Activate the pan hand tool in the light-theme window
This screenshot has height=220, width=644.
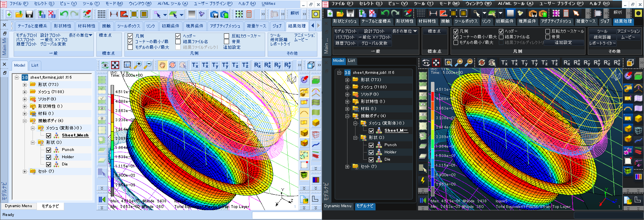(x=162, y=65)
